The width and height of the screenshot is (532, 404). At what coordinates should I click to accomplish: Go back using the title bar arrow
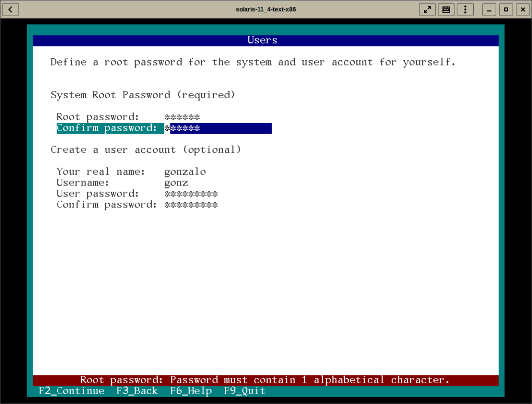(10, 9)
